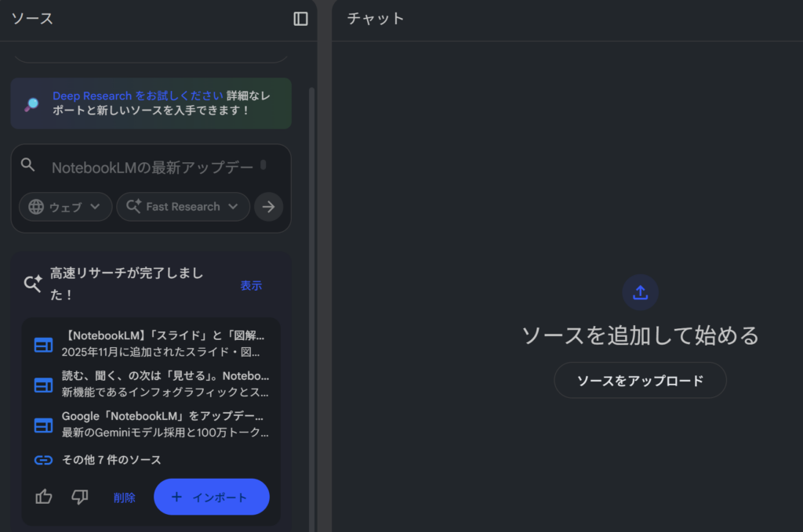Open the Fast Research mode dropdown
The image size is (803, 532).
[183, 207]
